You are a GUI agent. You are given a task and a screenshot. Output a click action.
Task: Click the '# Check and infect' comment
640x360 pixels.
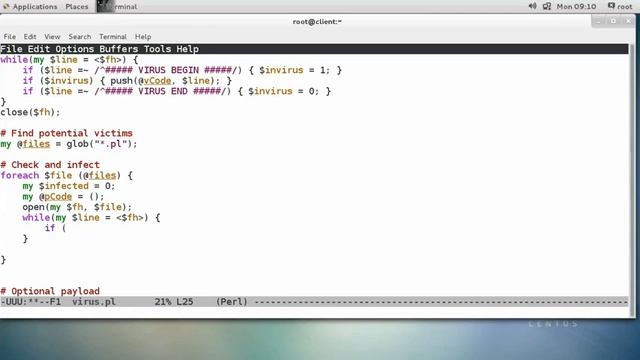[x=50, y=165]
